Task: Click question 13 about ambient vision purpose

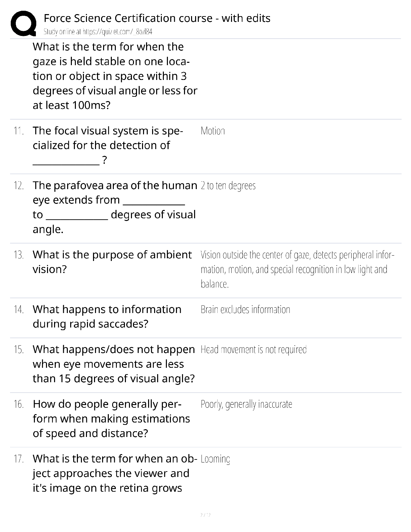Action: coord(112,262)
